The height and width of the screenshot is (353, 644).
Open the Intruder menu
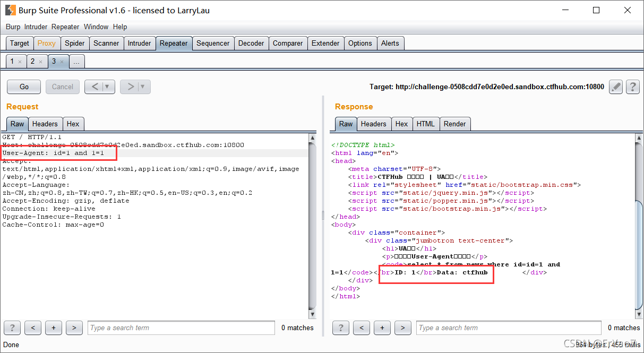pyautogui.click(x=36, y=27)
